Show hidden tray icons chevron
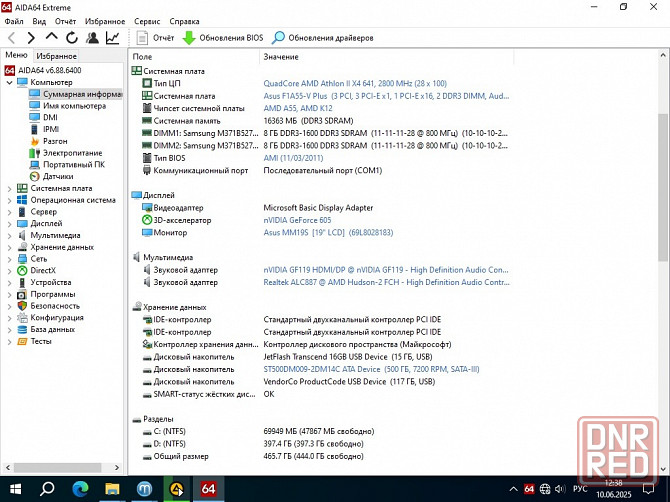The width and height of the screenshot is (670, 502). [514, 489]
